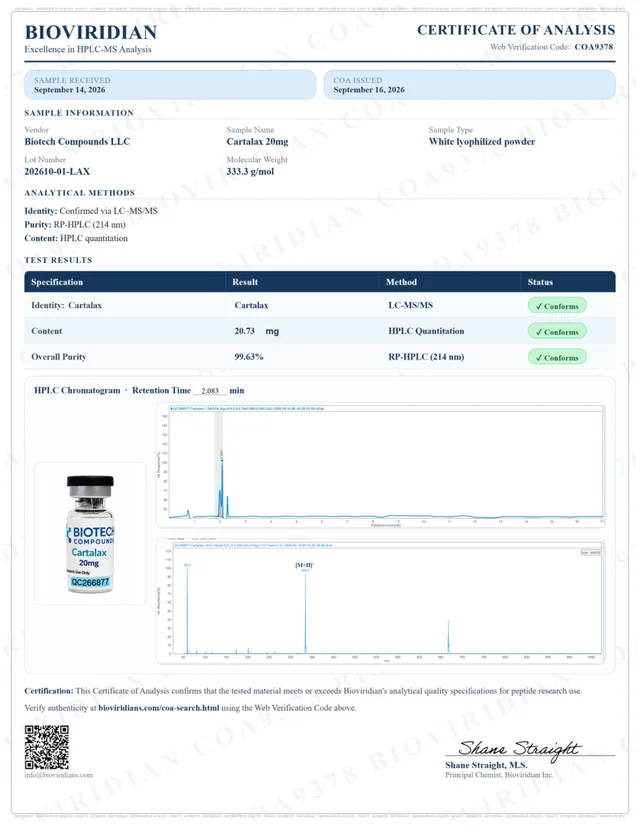Click the info@bioviridians.com email address
Screen dimensions: 640x828
(58, 775)
